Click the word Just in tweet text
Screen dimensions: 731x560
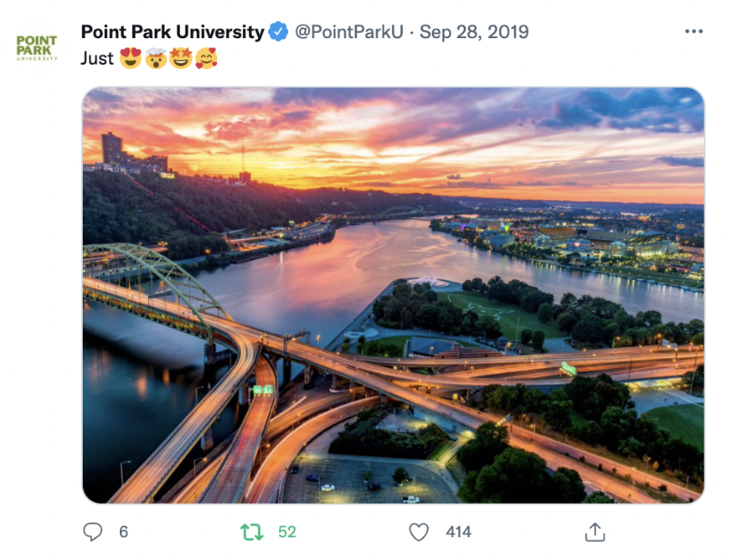pos(97,58)
